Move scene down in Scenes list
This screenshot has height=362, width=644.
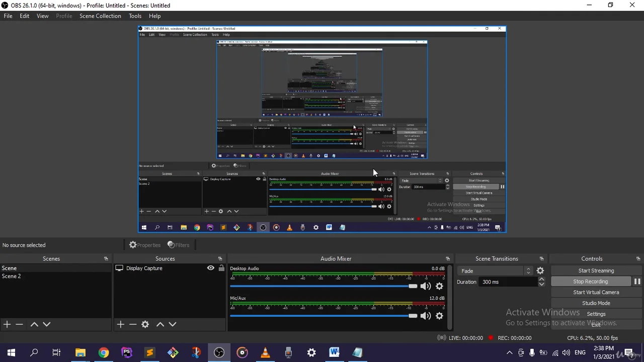(x=47, y=324)
